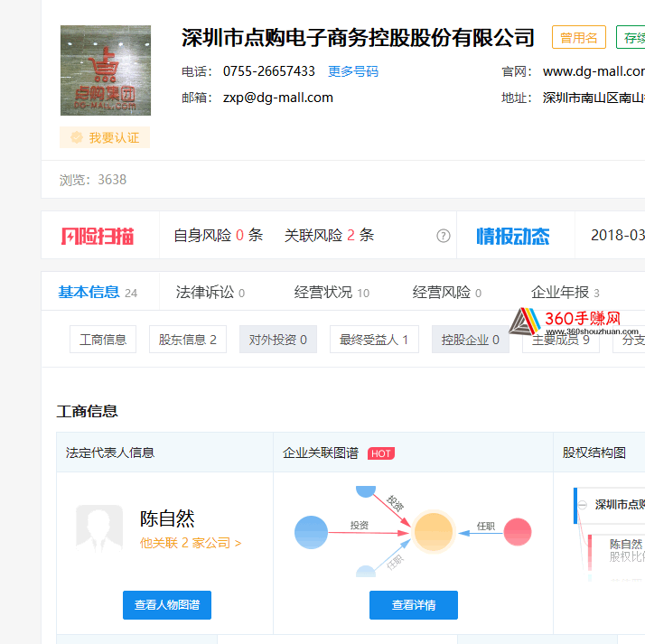Click the central orange node in the relation graph
645x644 pixels.
pyautogui.click(x=433, y=532)
